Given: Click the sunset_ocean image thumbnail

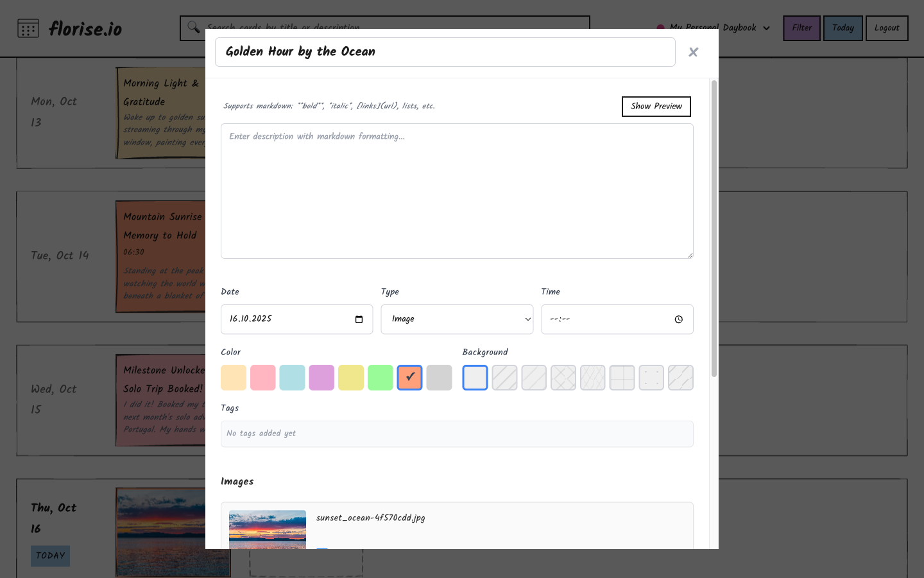Looking at the screenshot, I should [268, 529].
